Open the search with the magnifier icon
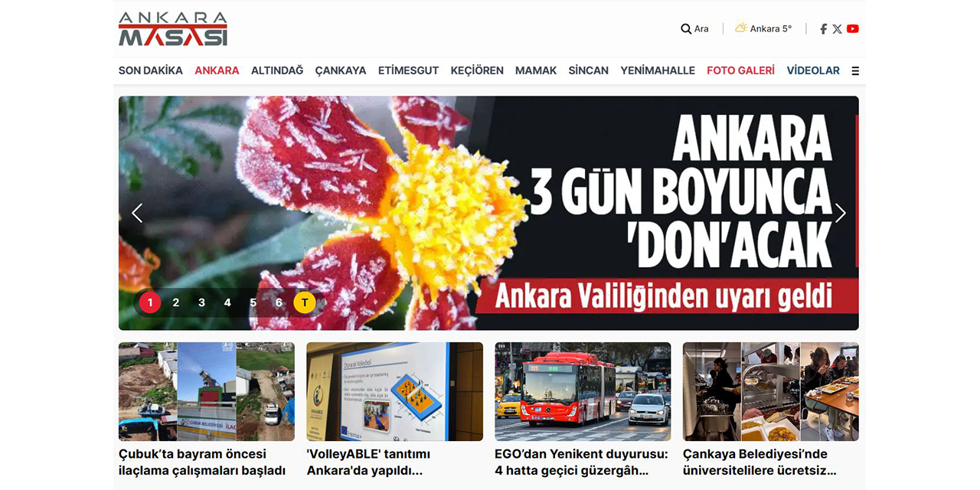The height and width of the screenshot is (490, 980). pos(684,28)
